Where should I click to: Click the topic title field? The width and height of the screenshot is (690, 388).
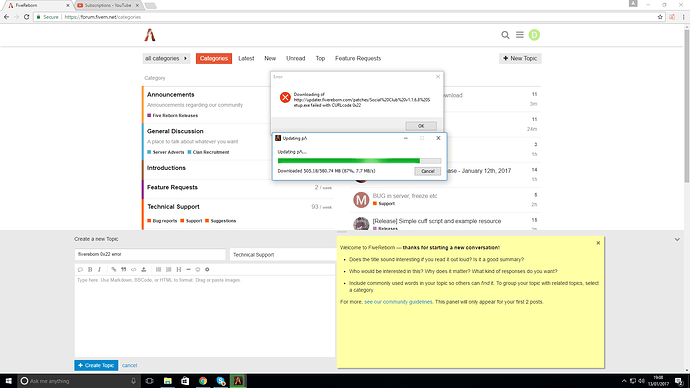point(150,254)
